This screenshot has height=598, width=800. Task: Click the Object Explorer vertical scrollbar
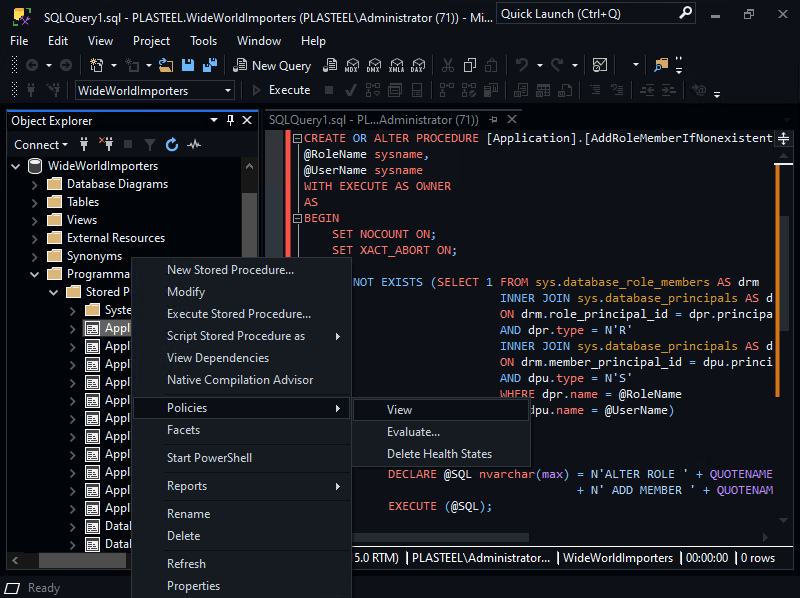249,227
